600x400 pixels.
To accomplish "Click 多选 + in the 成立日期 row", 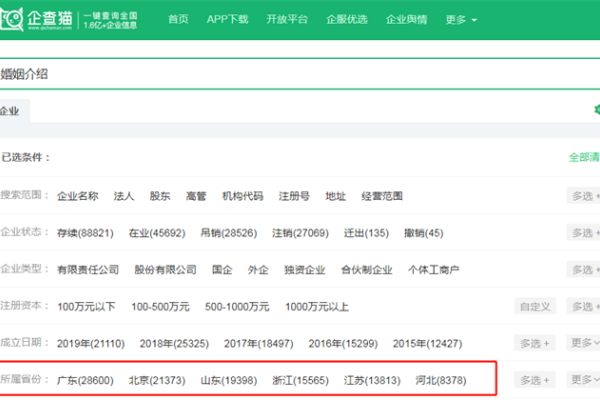I will click(x=535, y=343).
